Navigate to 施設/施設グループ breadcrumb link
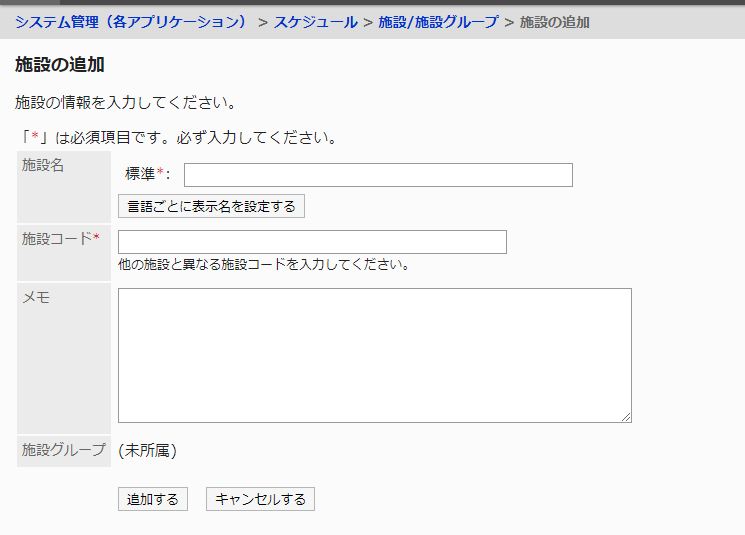Image resolution: width=745 pixels, height=535 pixels. pos(438,21)
